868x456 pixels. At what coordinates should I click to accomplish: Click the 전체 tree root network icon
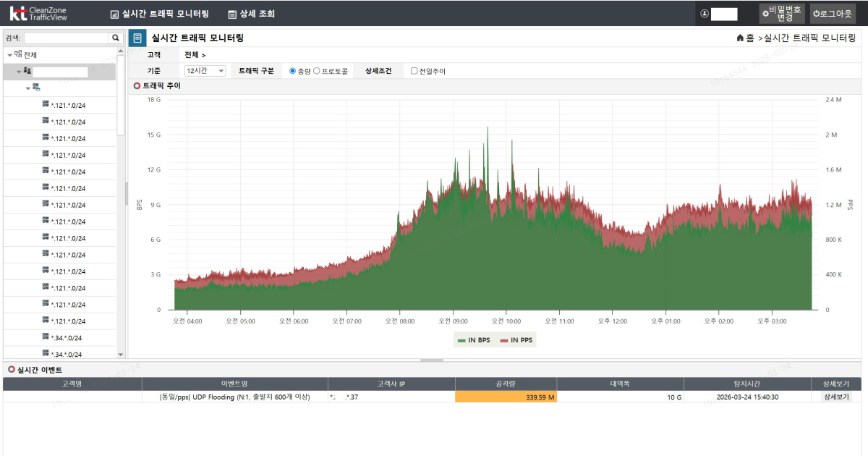pyautogui.click(x=18, y=54)
